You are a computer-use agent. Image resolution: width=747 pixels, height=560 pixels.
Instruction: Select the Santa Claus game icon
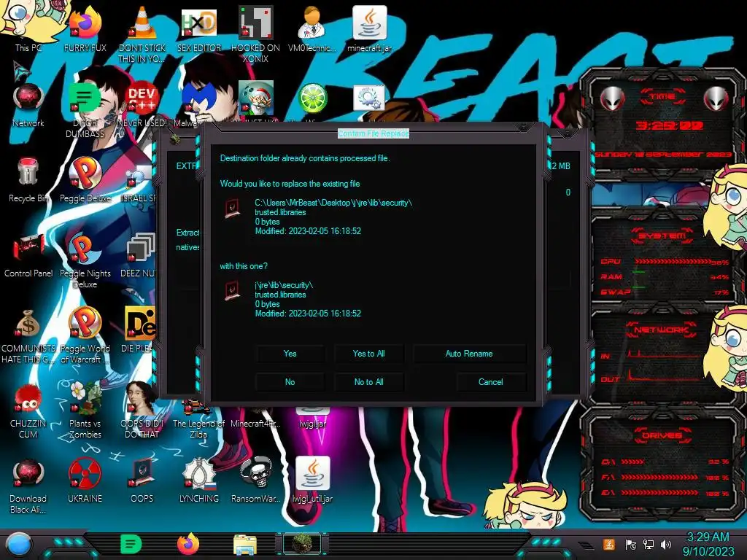256,99
